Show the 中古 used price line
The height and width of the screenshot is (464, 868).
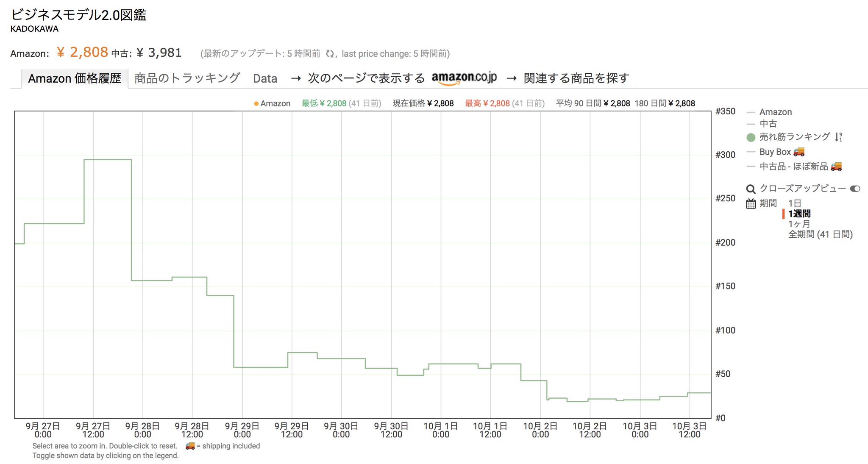[x=768, y=124]
